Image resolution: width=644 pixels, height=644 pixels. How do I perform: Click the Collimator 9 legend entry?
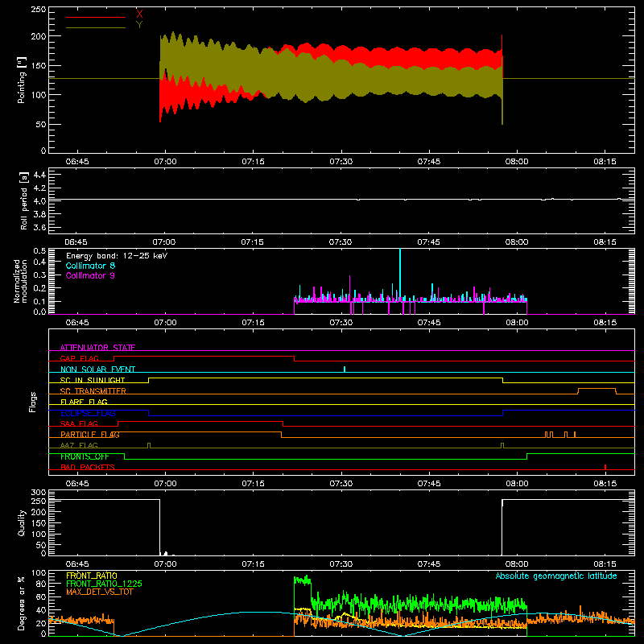tap(90, 275)
